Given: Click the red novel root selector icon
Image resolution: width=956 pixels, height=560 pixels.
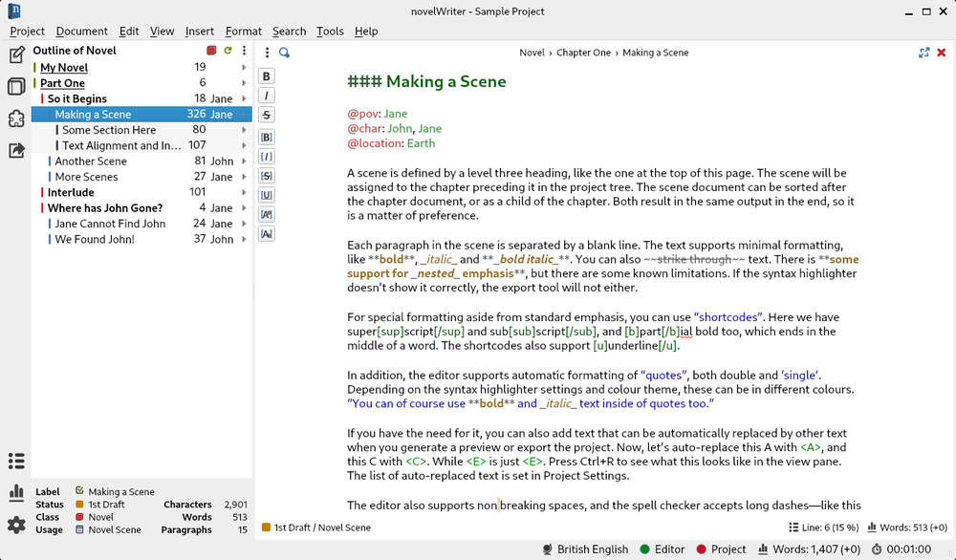Looking at the screenshot, I should (211, 51).
